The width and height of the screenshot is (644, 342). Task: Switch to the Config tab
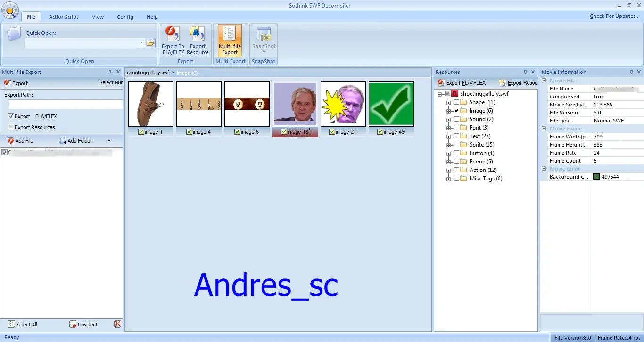(125, 17)
